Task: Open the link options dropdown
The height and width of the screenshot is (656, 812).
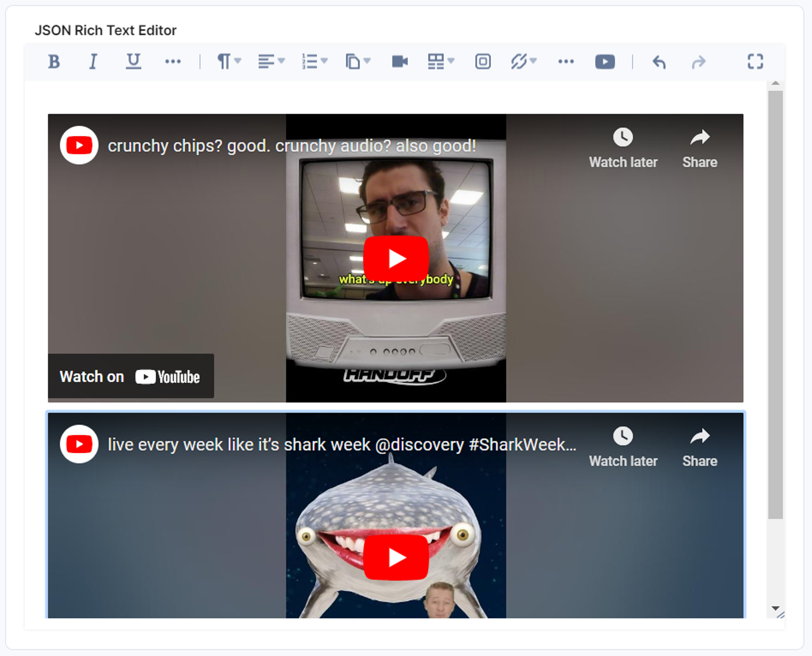Action: click(524, 62)
